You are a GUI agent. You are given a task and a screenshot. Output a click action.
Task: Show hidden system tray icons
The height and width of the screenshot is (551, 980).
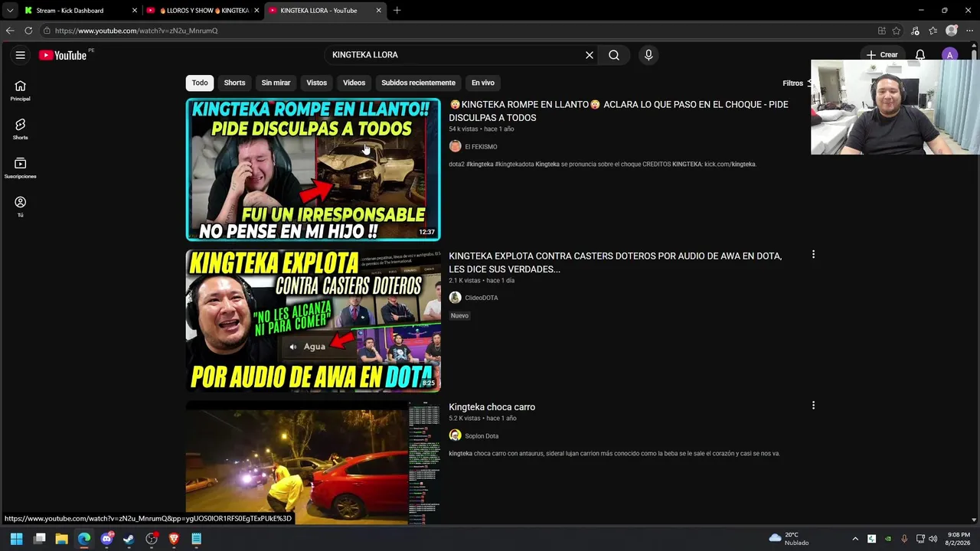click(x=855, y=539)
